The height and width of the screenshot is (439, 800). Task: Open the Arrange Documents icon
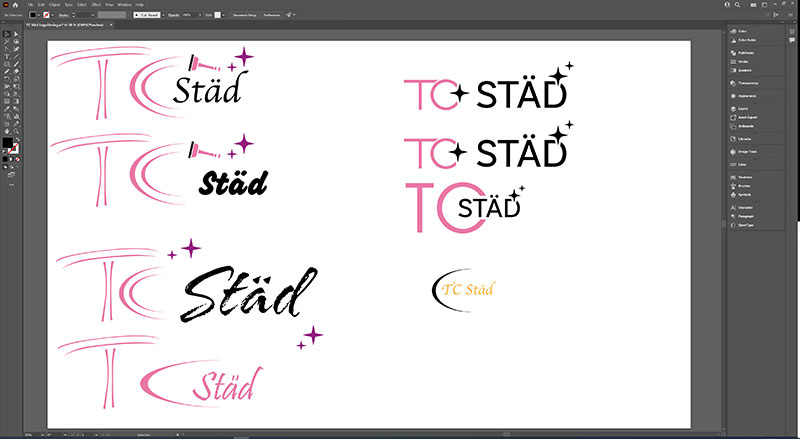[x=754, y=5]
